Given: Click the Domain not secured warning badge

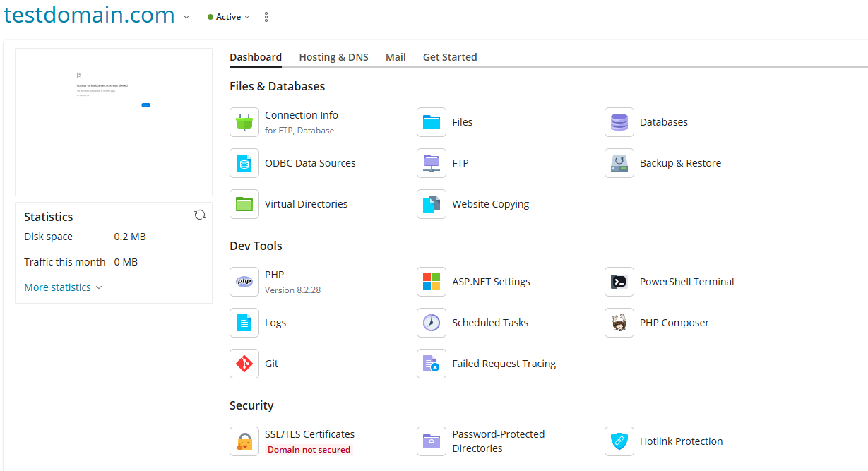Looking at the screenshot, I should (x=309, y=450).
